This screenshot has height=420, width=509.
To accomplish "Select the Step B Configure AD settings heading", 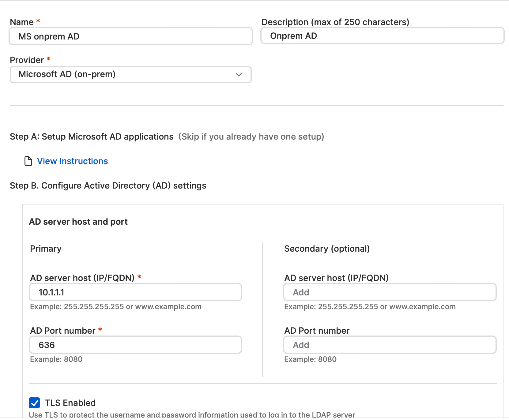I will (108, 186).
